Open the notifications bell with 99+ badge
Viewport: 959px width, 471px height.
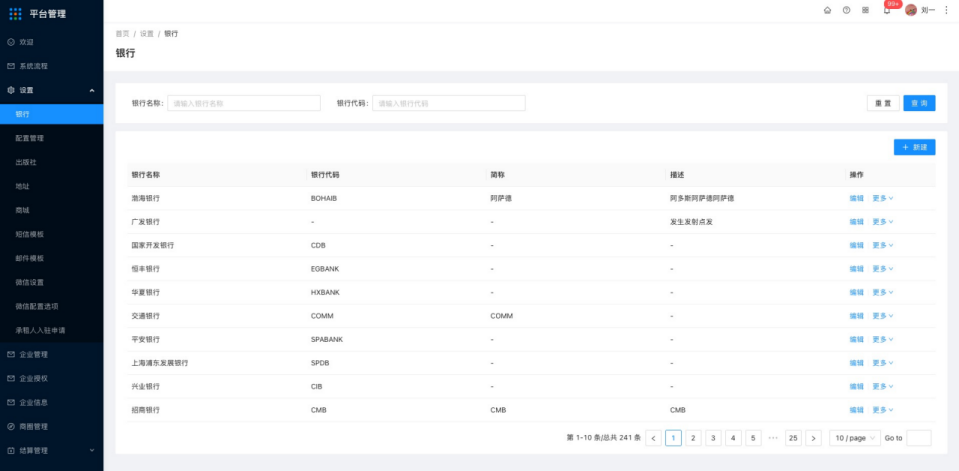point(887,10)
